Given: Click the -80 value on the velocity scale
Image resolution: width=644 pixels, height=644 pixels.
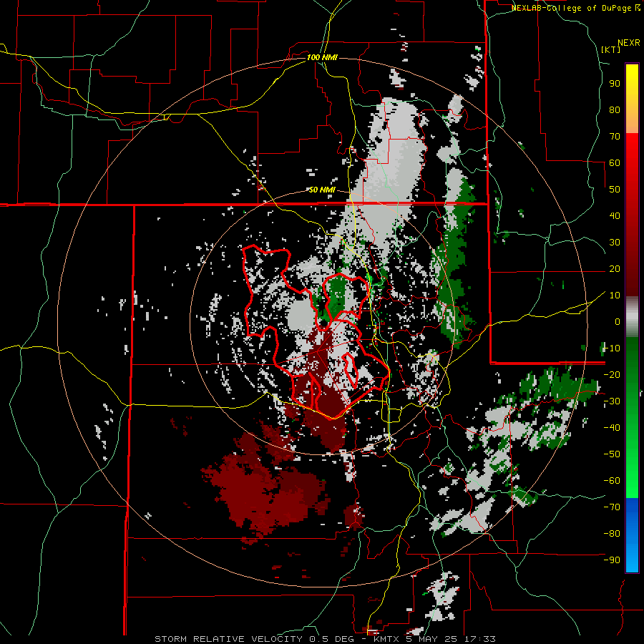Looking at the screenshot, I should pos(612,534).
